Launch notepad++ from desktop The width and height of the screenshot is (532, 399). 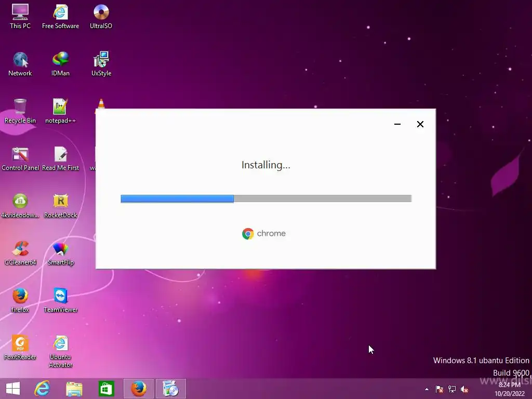[60, 111]
